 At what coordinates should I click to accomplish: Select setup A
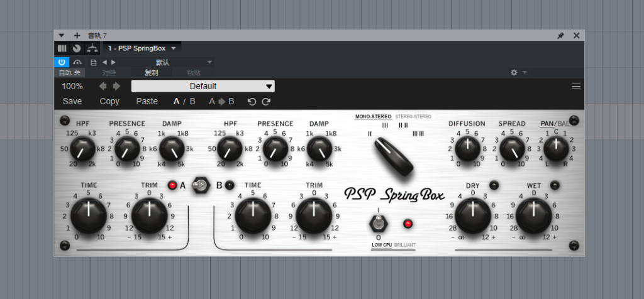pyautogui.click(x=176, y=101)
